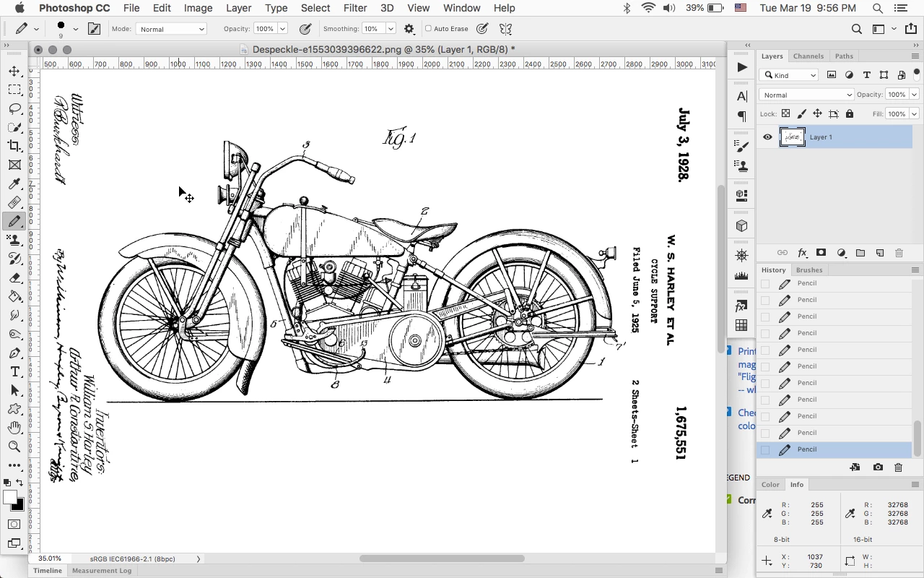Open the brush Mode dropdown
Image resolution: width=924 pixels, height=578 pixels.
click(x=171, y=29)
